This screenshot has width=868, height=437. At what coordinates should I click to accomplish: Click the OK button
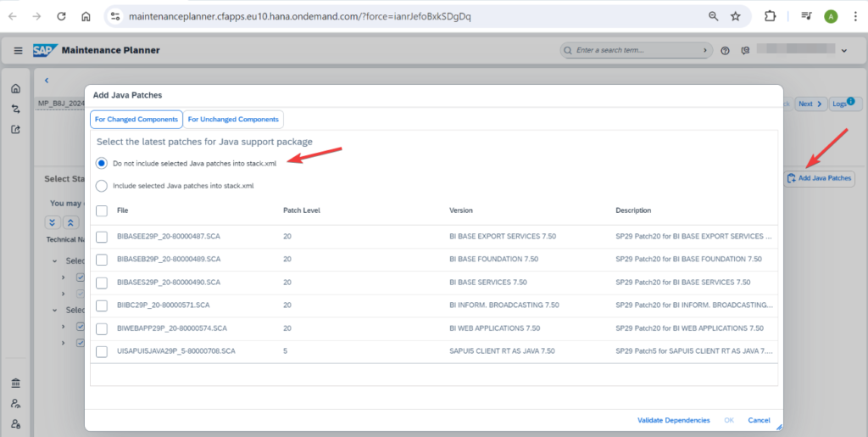[729, 420]
